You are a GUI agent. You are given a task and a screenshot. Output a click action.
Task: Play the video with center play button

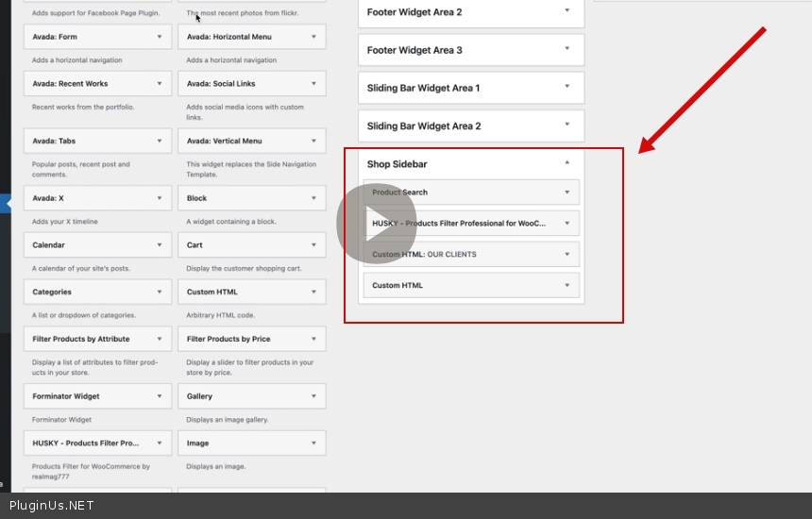(x=376, y=224)
